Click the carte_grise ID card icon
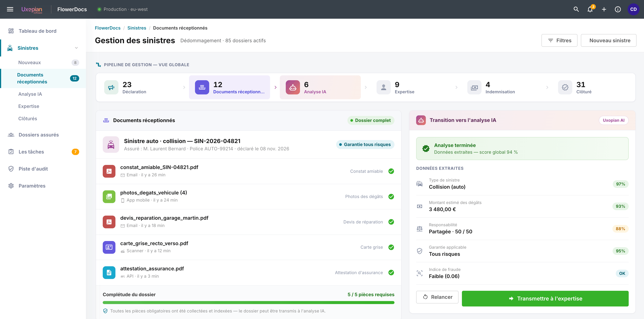The width and height of the screenshot is (644, 319). tap(109, 247)
